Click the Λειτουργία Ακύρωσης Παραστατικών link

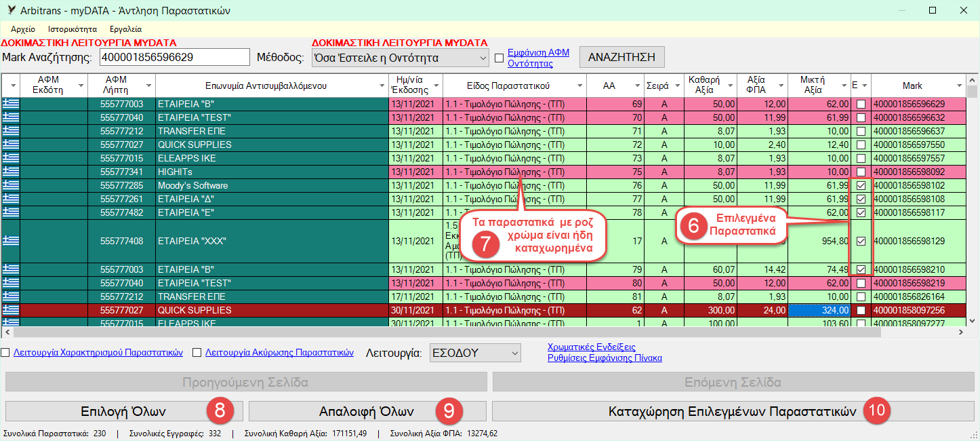point(279,353)
